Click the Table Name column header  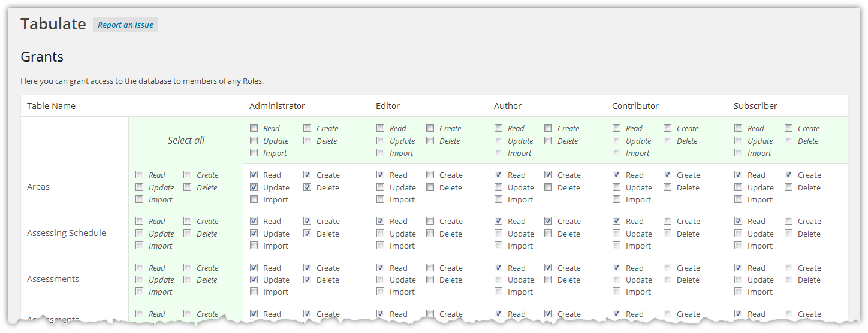51,106
